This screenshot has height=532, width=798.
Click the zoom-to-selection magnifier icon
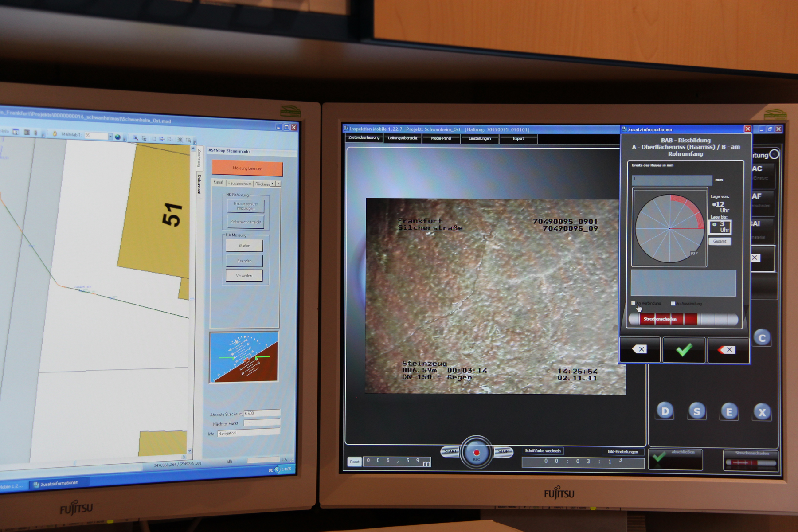pos(188,140)
